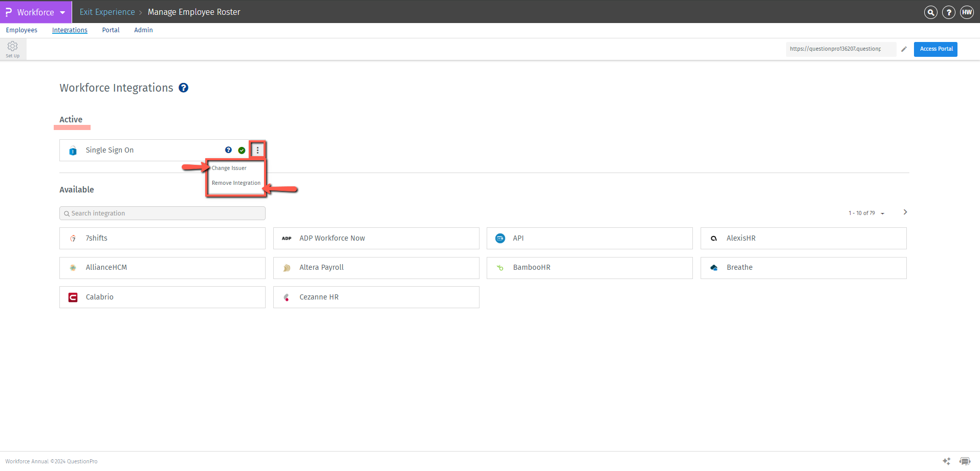
Task: Select the API integration card
Action: [x=590, y=238]
